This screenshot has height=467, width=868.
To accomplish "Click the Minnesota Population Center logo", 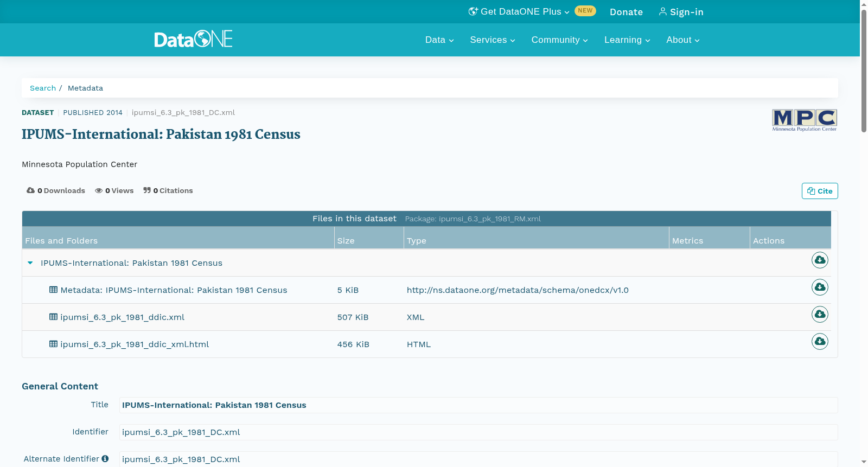I will coord(805,120).
